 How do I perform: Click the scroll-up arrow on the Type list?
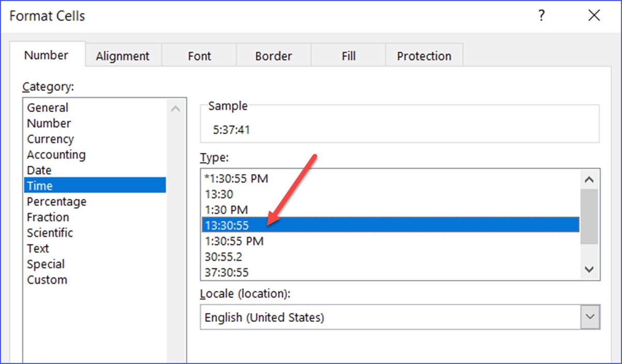(x=589, y=179)
